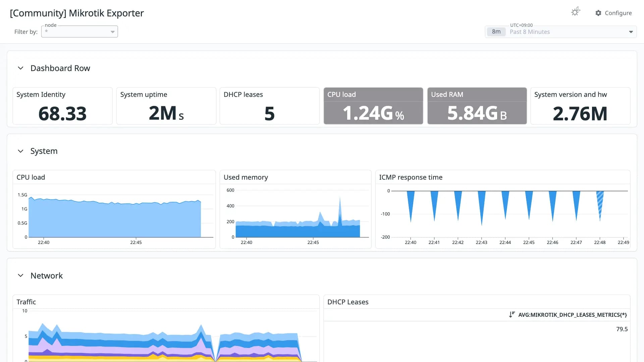Click the sort icon in DHCP Leases
The image size is (644, 362).
point(512,314)
